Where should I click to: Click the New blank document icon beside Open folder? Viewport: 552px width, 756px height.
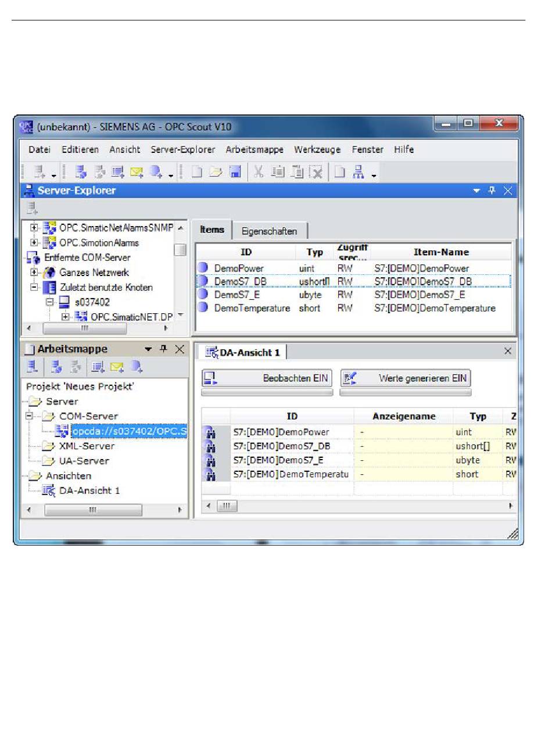pos(197,171)
